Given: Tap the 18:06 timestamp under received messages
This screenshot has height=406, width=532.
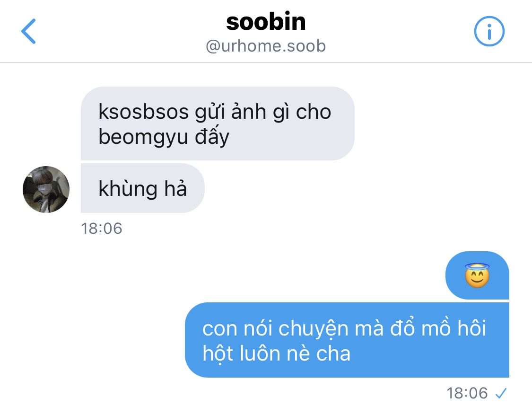Looking at the screenshot, I should (102, 229).
